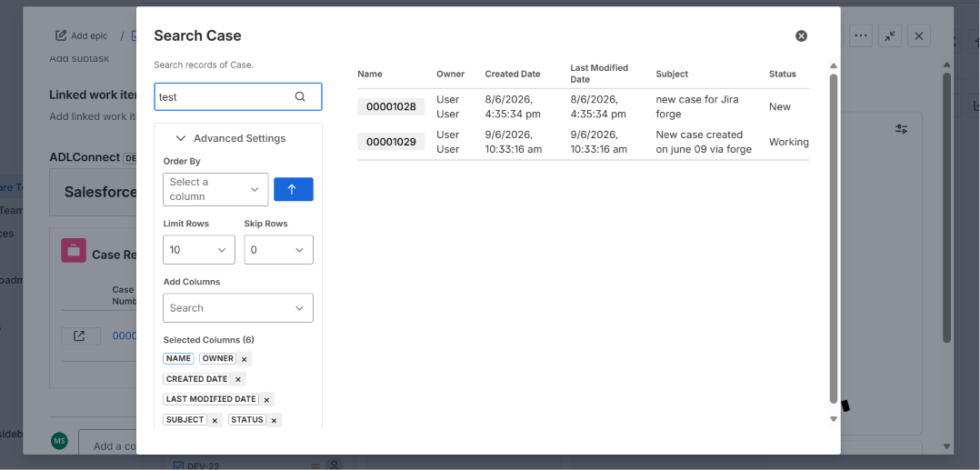Click subject 'New case created on june 09'
This screenshot has width=980, height=470.
coord(704,142)
